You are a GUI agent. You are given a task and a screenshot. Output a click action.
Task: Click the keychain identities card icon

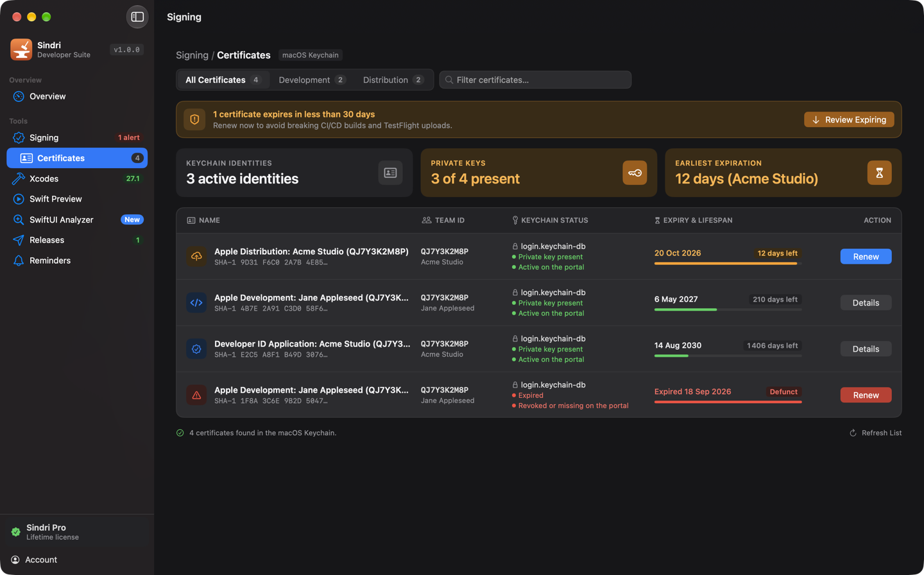coord(390,173)
